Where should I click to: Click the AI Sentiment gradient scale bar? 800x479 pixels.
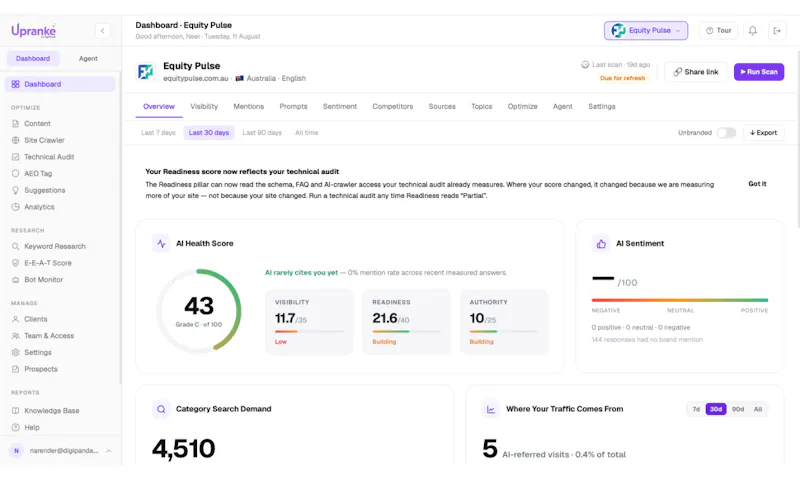[680, 300]
